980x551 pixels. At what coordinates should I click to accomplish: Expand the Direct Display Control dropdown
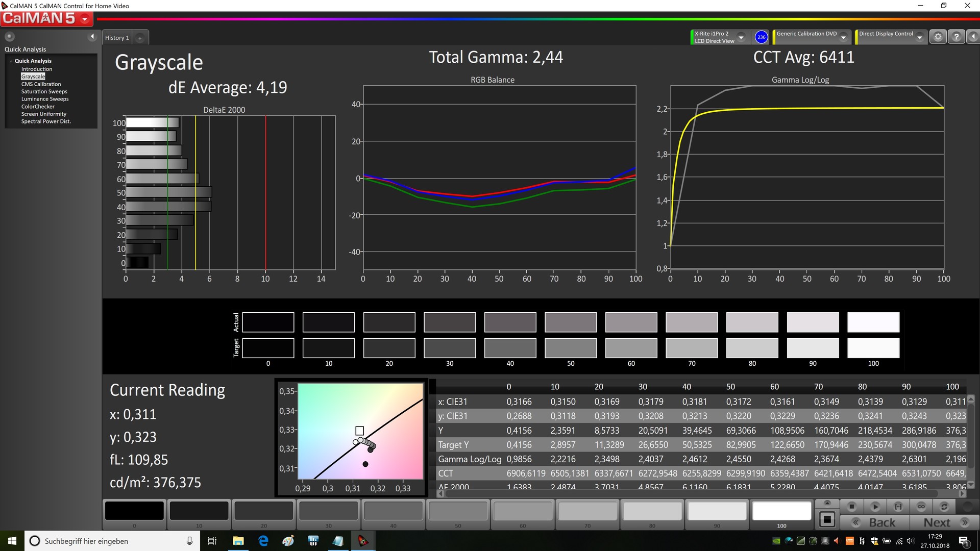920,37
